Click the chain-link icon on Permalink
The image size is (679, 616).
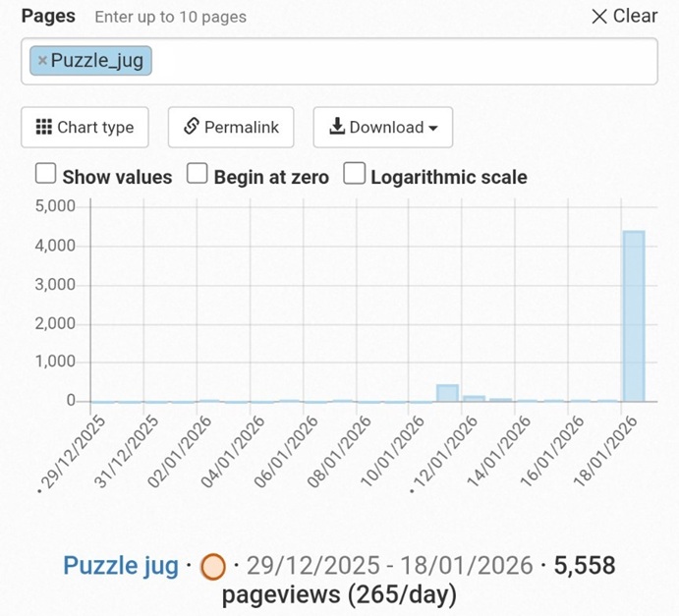pos(193,127)
